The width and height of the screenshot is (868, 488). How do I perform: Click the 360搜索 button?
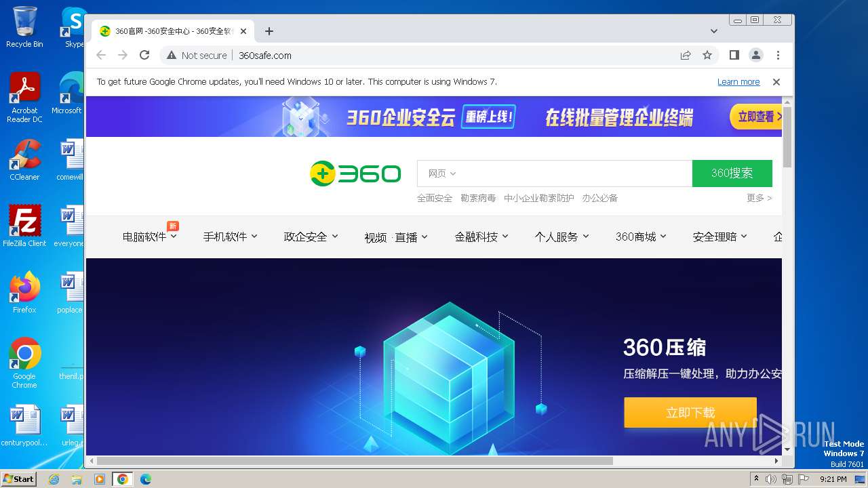click(732, 174)
